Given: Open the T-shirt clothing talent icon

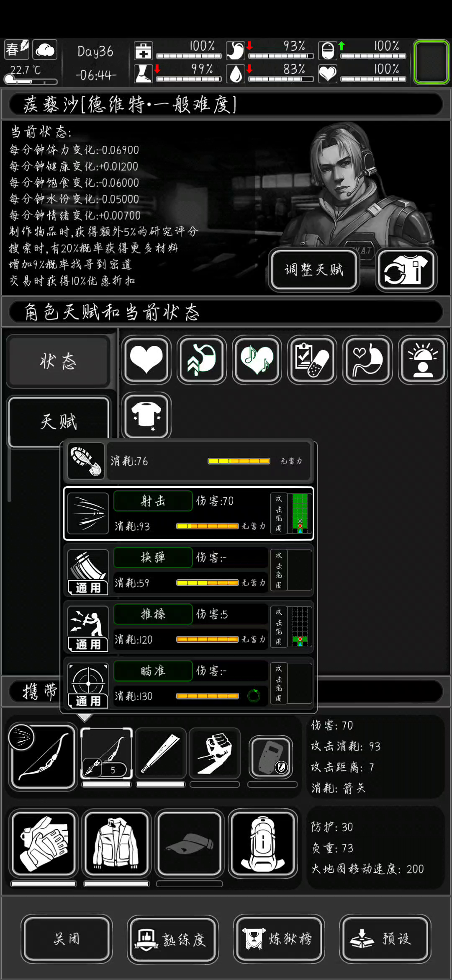Looking at the screenshot, I should click(146, 415).
